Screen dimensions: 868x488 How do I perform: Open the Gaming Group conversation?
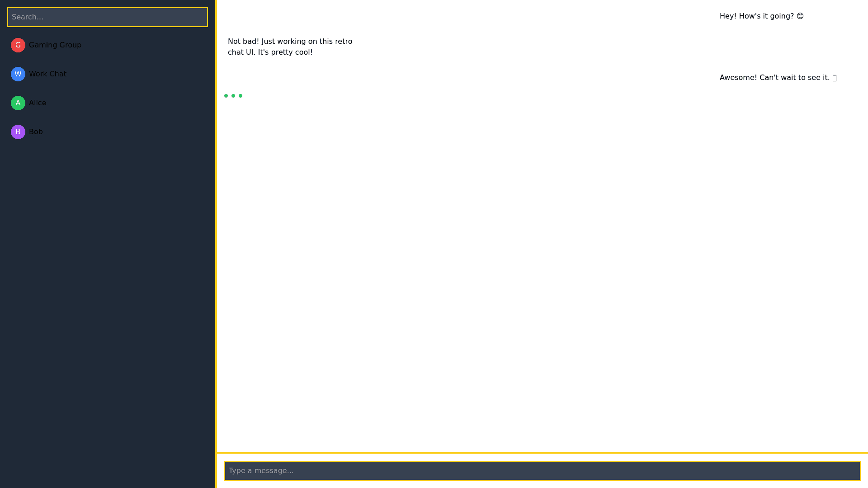click(55, 45)
